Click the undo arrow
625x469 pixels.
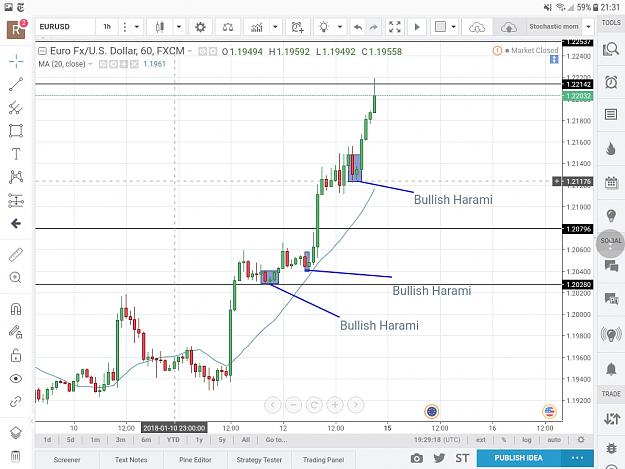point(358,27)
